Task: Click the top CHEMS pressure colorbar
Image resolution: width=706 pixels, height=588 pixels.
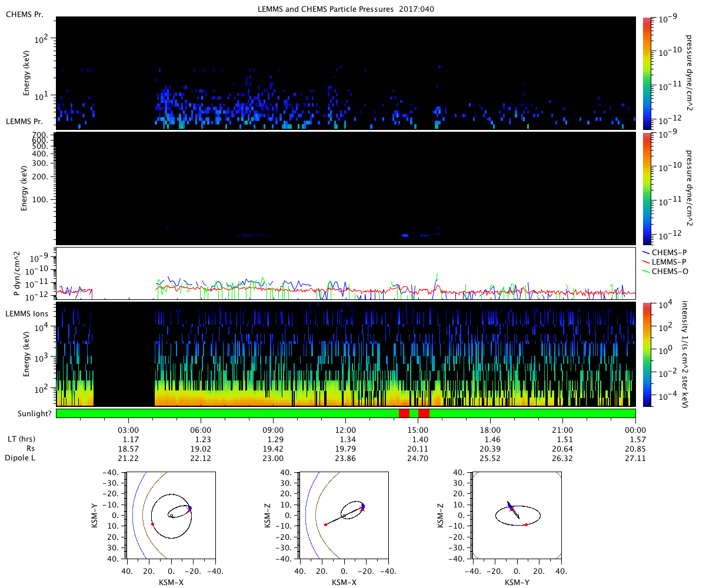Action: click(x=648, y=73)
